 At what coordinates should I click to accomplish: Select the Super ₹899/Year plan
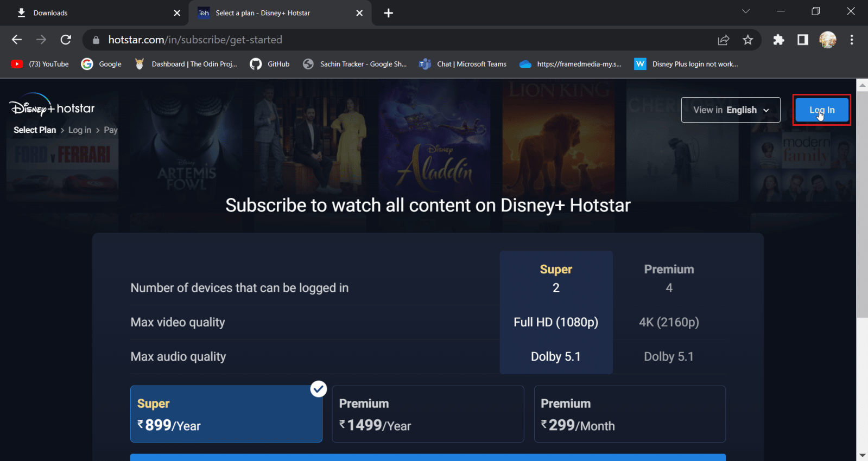click(x=226, y=414)
